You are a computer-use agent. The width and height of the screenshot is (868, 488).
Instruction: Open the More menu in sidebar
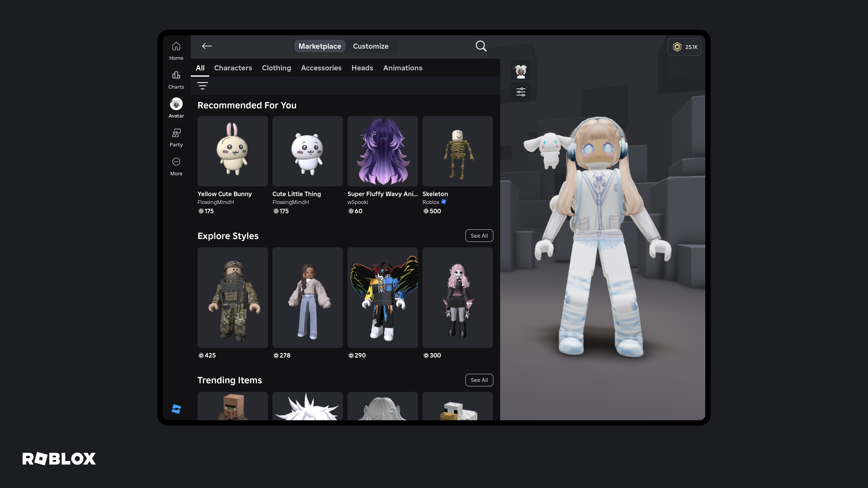coord(176,166)
